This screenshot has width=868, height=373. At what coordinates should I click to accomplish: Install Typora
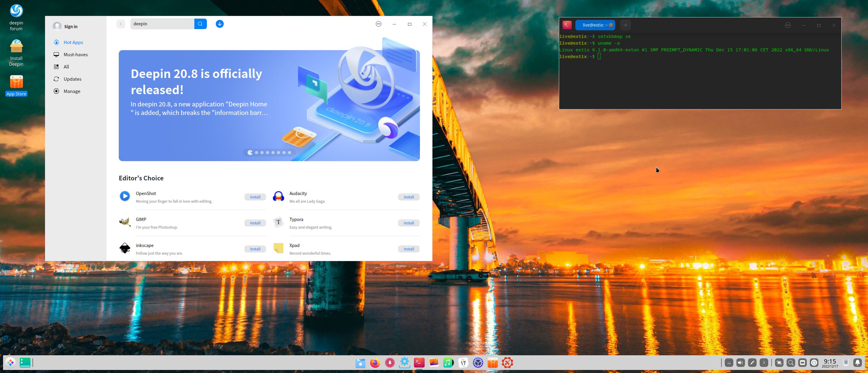click(409, 223)
